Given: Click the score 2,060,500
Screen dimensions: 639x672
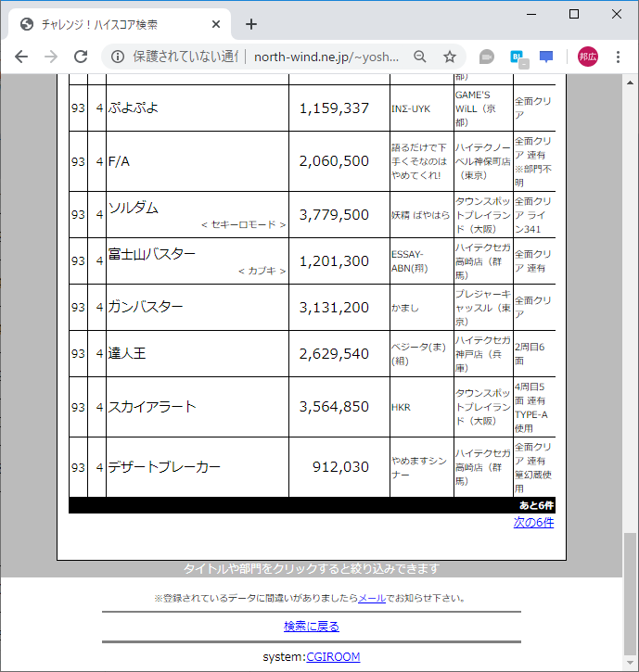Looking at the screenshot, I should click(334, 161).
